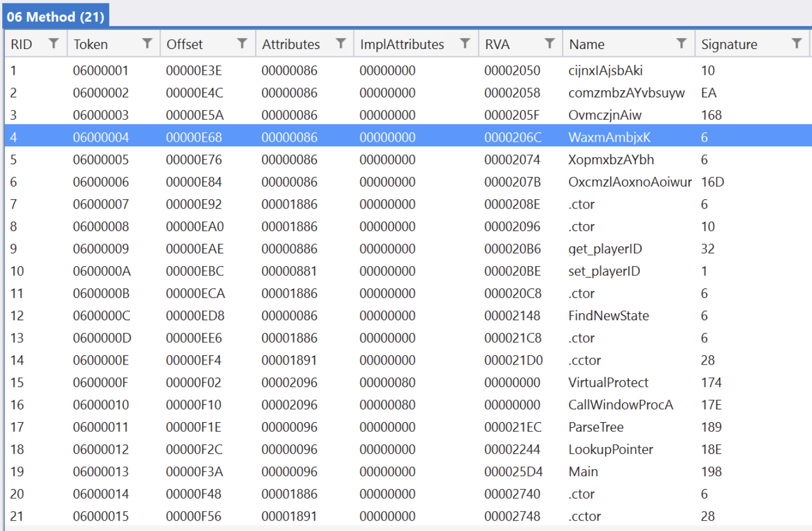Switch to the 06 Method (21) tab

55,17
